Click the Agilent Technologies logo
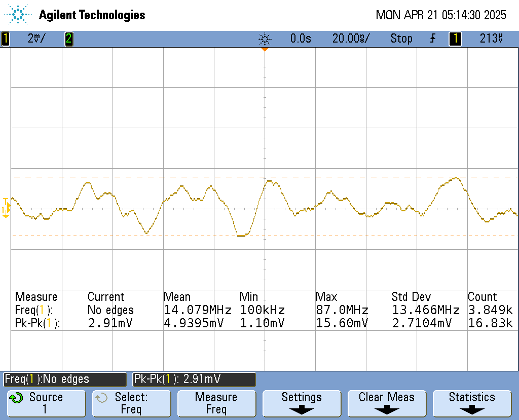Image resolution: width=519 pixels, height=420 pixels. pos(19,15)
